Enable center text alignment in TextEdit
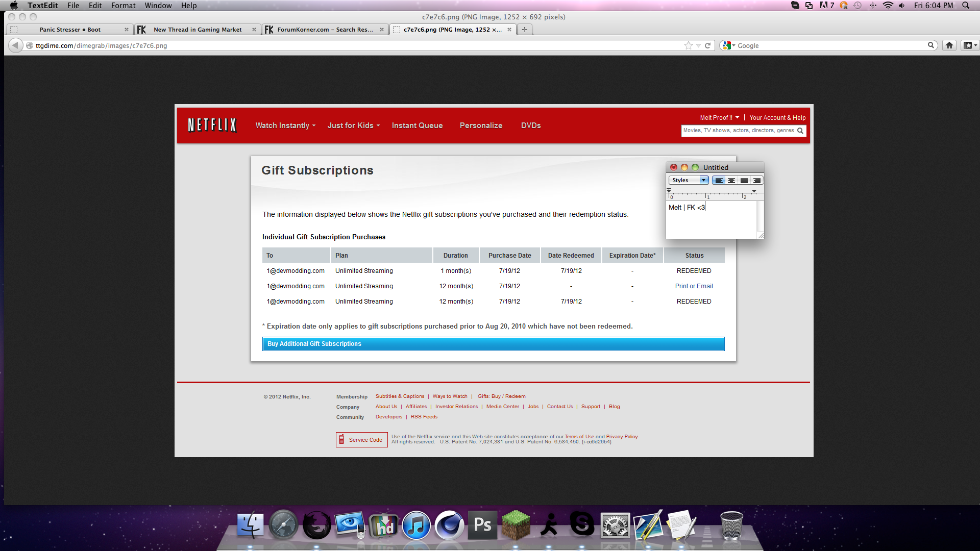Screen dimensions: 980x551 pyautogui.click(x=731, y=180)
